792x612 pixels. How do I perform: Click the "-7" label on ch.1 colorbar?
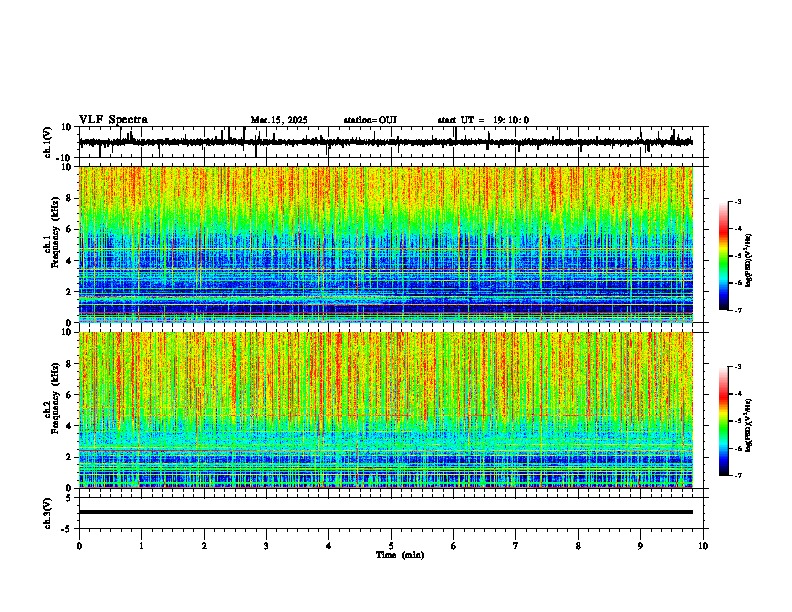coord(737,310)
